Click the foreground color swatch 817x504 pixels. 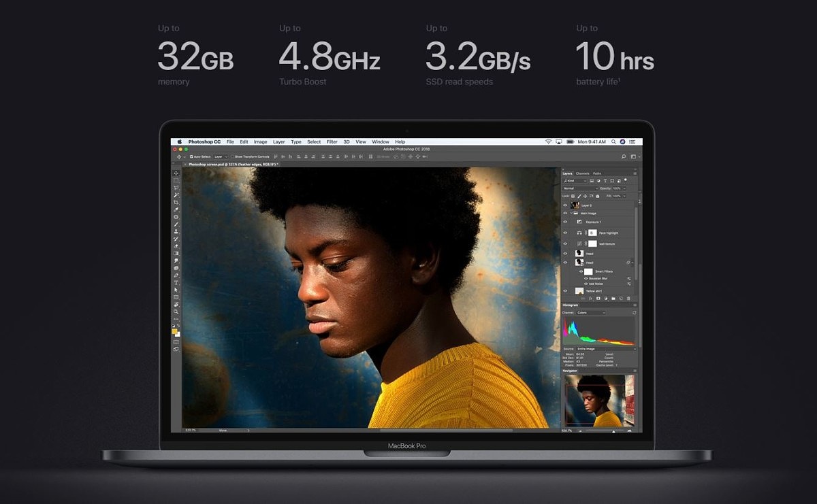[x=175, y=331]
